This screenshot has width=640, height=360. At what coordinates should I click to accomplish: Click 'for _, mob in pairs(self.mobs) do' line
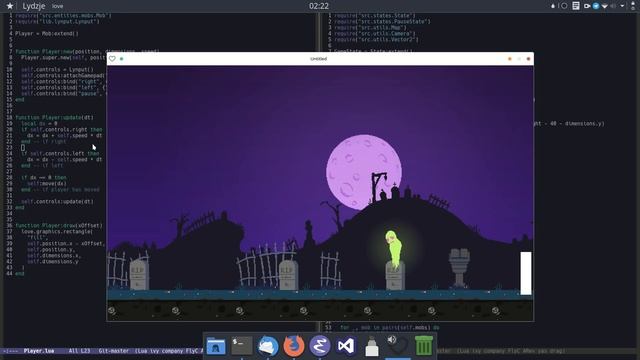pos(390,327)
